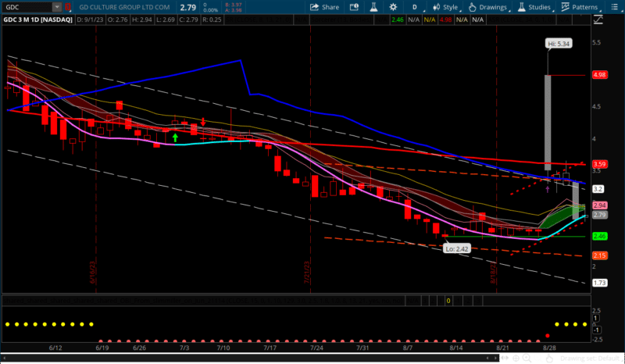This screenshot has width=625, height=364.
Task: Click the single red dot in lower study
Action: (548, 336)
